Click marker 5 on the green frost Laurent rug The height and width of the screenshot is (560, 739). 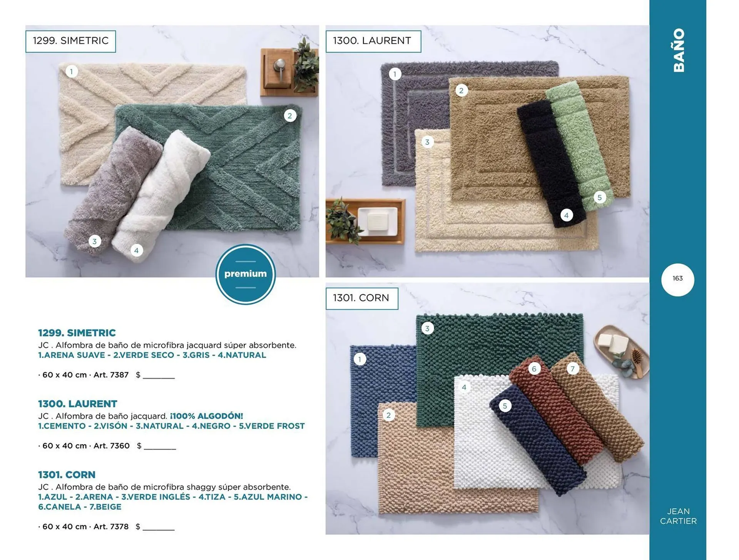pos(599,198)
